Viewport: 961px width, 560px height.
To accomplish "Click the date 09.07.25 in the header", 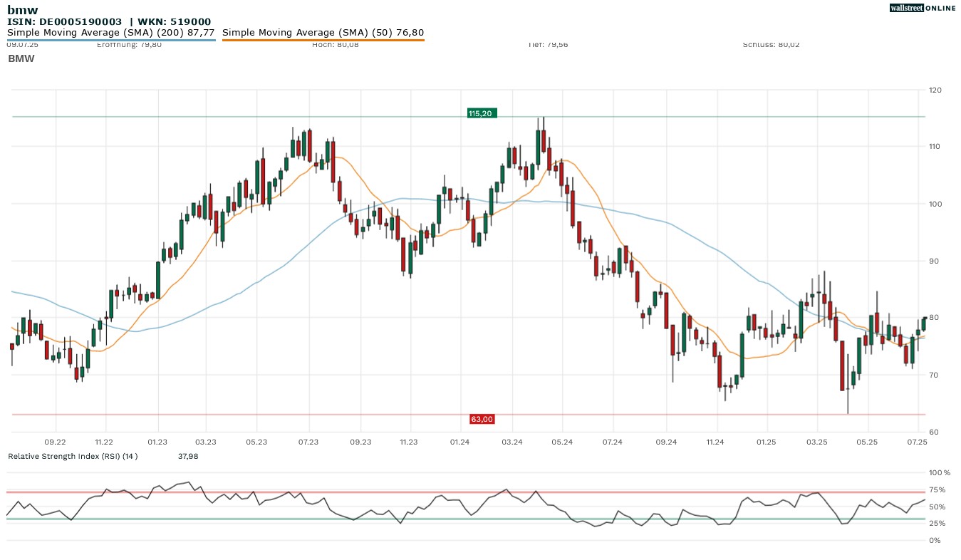I will pos(22,44).
